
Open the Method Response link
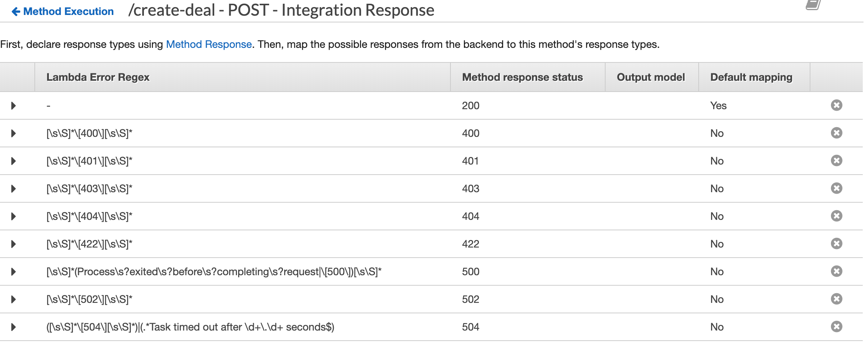tap(209, 44)
